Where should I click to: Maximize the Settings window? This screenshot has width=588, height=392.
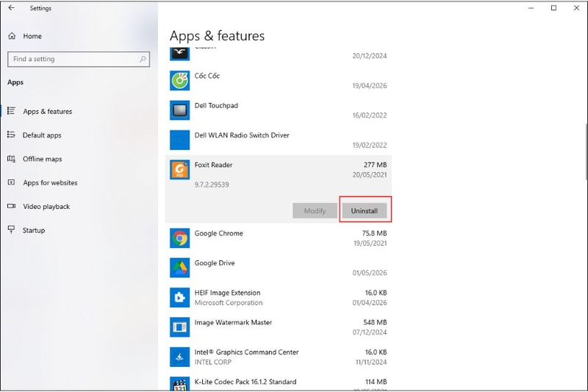553,8
